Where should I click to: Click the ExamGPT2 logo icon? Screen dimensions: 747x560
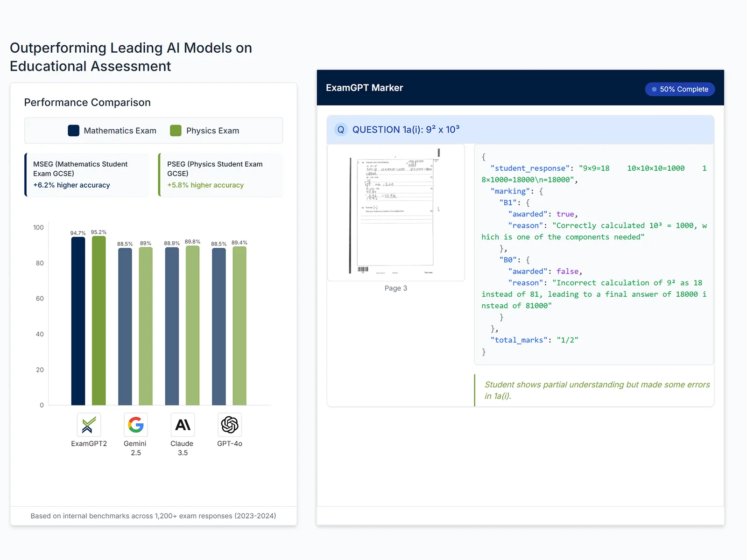[89, 425]
